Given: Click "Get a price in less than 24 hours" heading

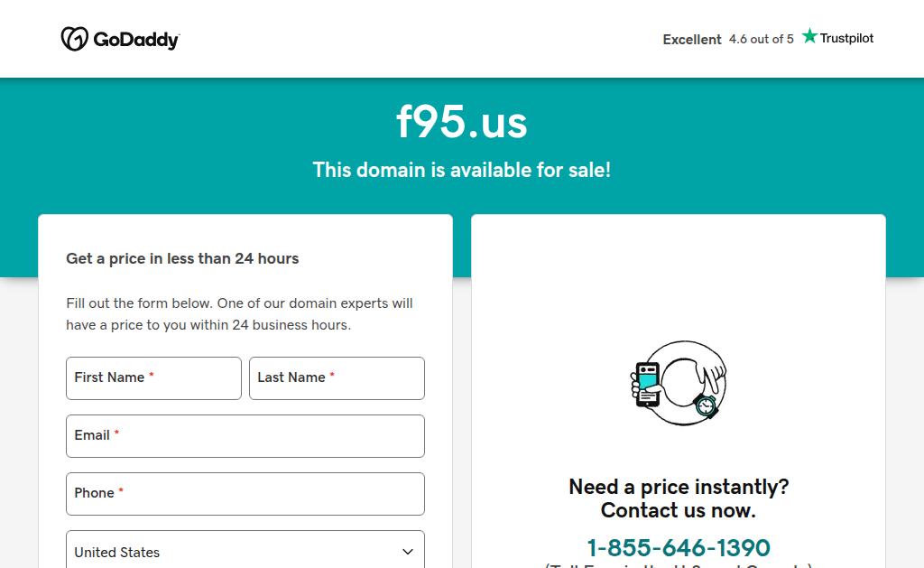Looking at the screenshot, I should (x=182, y=258).
